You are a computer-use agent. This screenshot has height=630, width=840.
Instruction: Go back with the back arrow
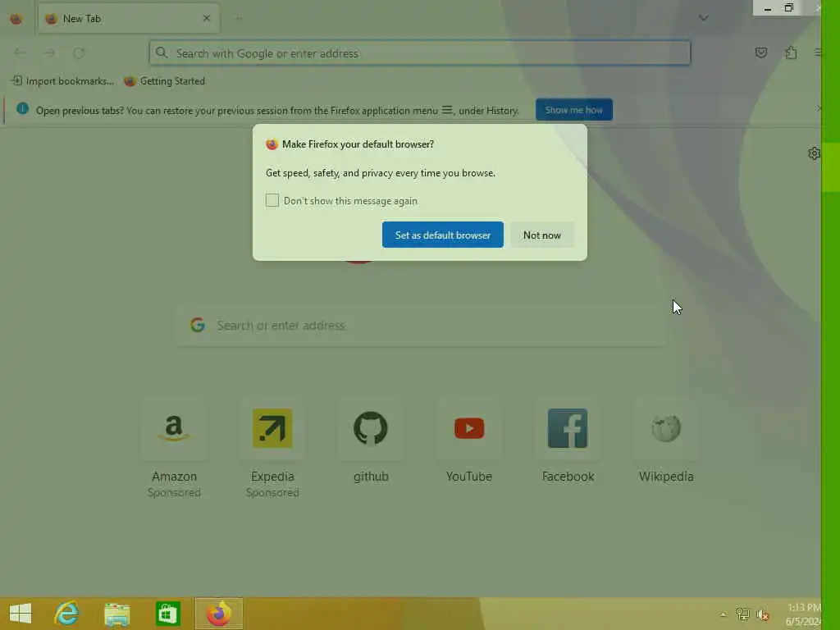(x=20, y=53)
